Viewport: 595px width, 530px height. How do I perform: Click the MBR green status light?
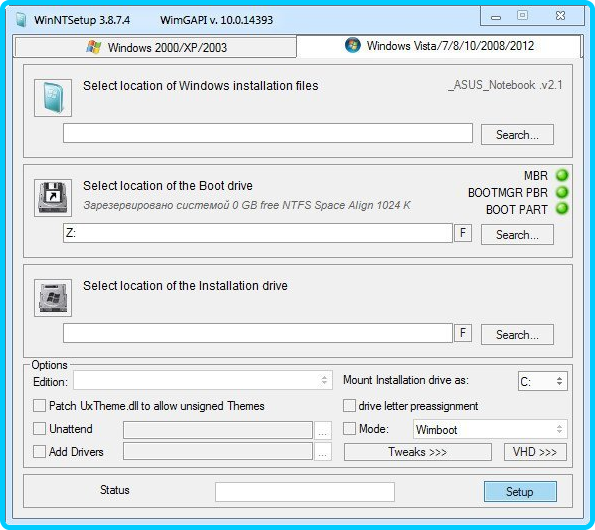[562, 175]
